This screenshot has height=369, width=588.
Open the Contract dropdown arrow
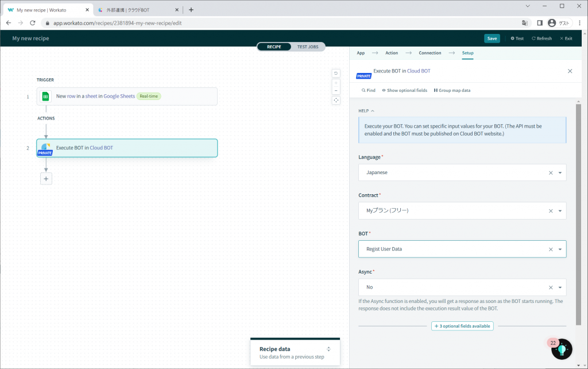(560, 211)
